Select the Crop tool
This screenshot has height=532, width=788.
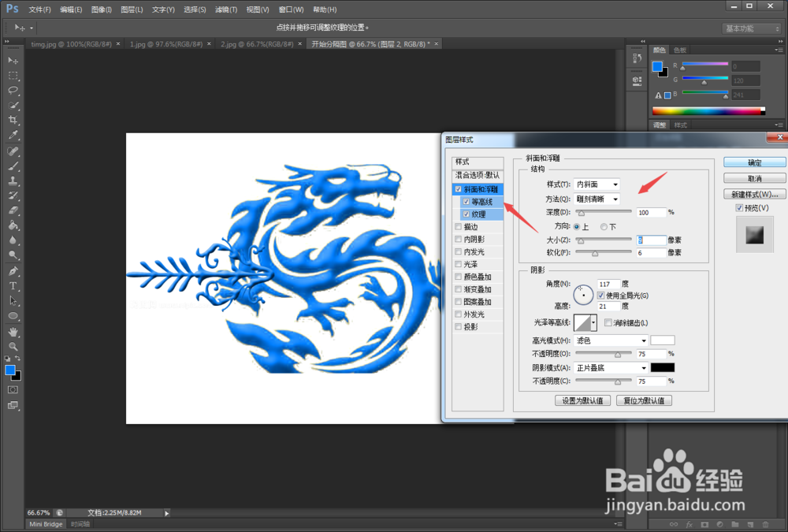click(x=13, y=120)
